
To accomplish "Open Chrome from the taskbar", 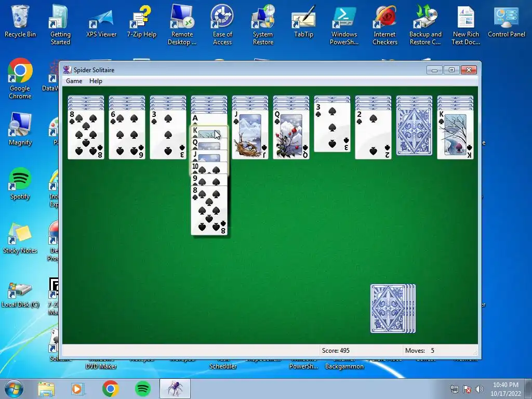I will point(110,389).
